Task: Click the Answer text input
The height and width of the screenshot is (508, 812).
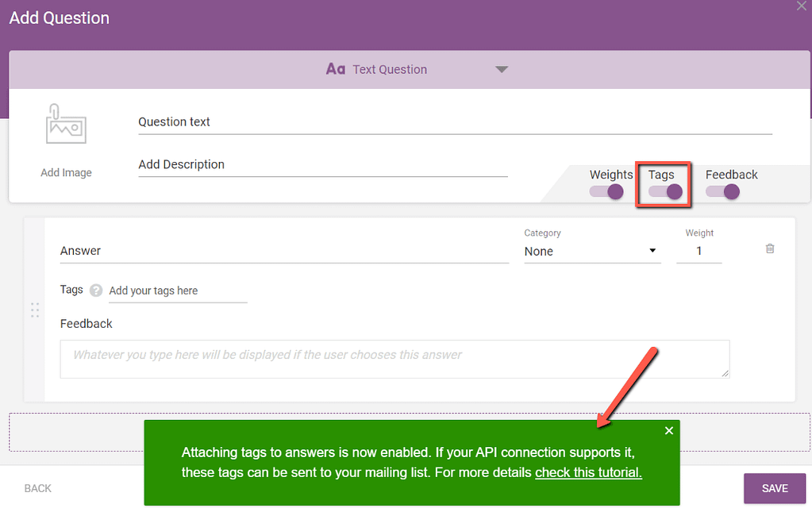Action: click(284, 251)
